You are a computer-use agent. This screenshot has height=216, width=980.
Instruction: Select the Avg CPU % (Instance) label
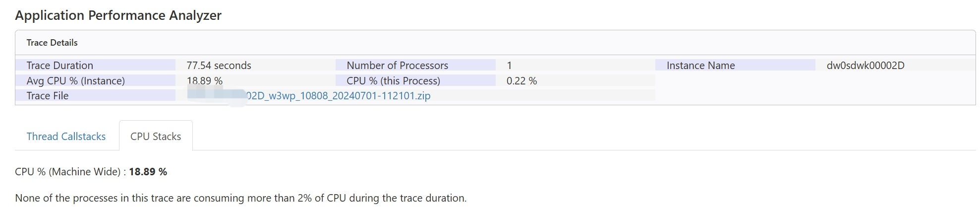click(x=76, y=81)
